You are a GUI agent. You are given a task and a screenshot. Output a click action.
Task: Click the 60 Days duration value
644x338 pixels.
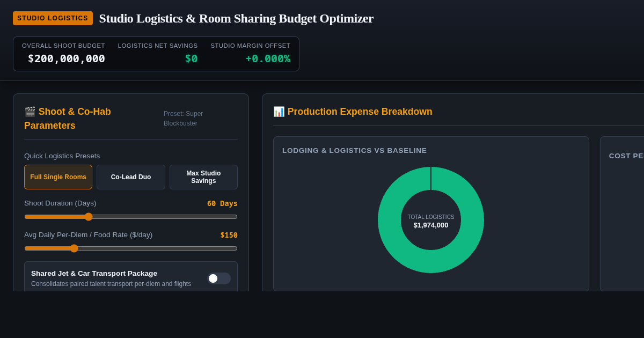(x=222, y=203)
